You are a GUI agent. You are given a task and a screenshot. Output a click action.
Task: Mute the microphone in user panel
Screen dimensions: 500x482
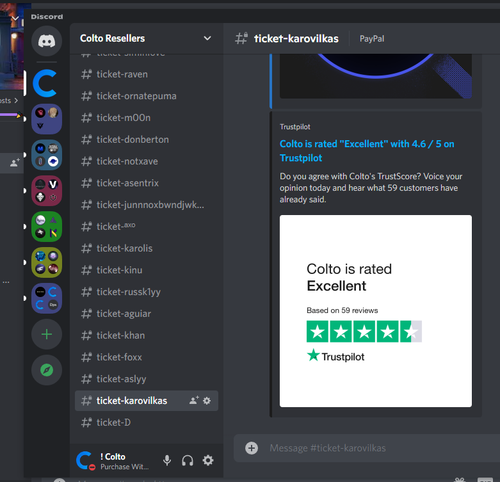167,460
